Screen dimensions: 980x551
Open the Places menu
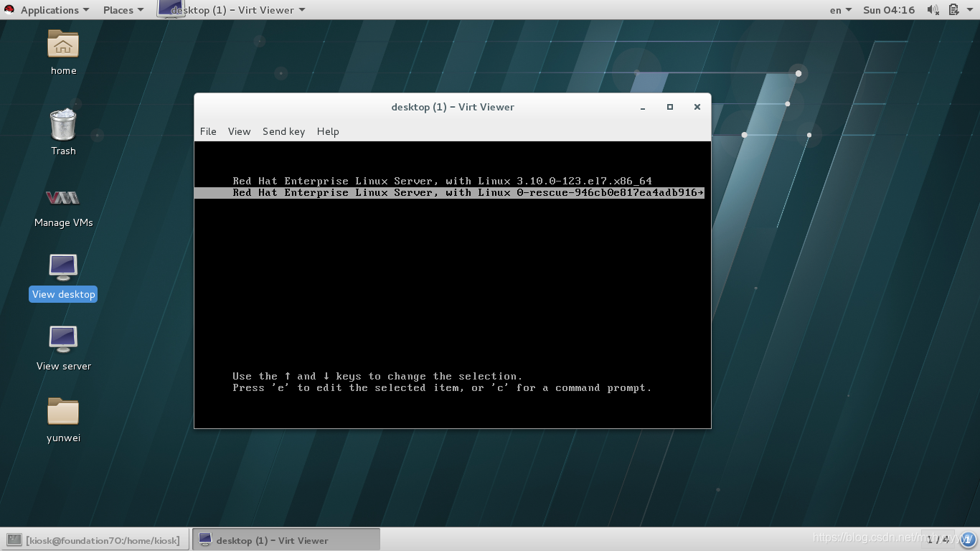[123, 9]
